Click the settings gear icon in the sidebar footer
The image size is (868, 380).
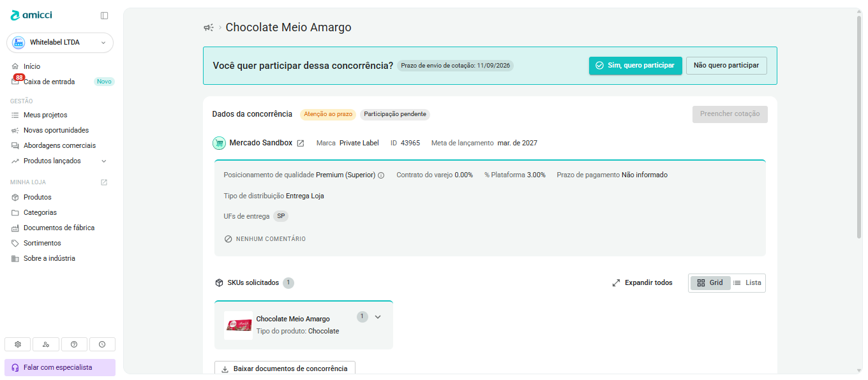pos(18,344)
